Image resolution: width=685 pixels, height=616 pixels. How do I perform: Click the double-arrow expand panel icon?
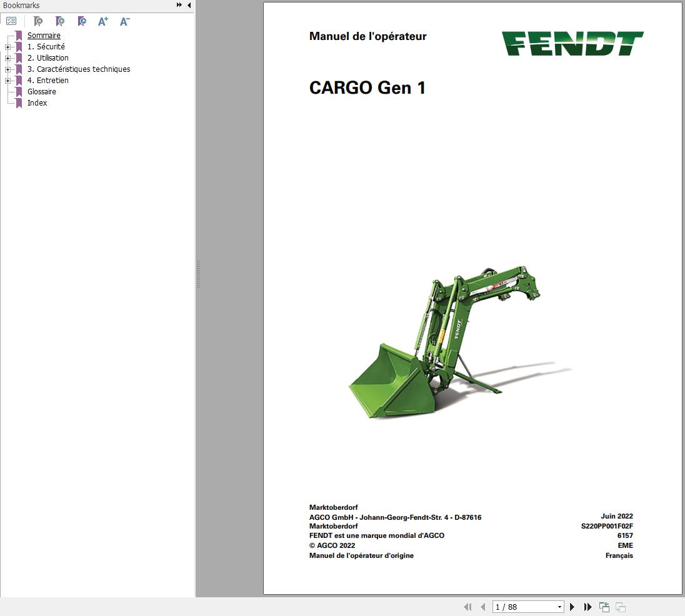tap(179, 5)
